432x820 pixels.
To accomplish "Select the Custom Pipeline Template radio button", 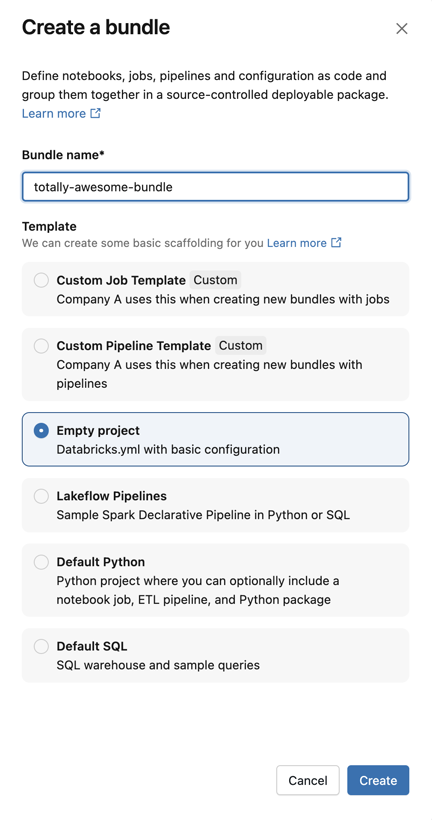I will pos(41,346).
